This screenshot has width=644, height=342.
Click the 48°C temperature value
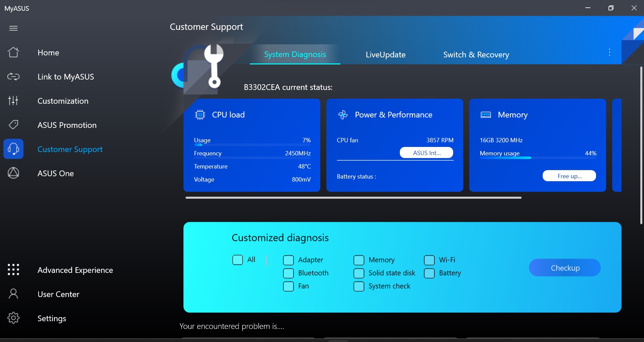(304, 166)
